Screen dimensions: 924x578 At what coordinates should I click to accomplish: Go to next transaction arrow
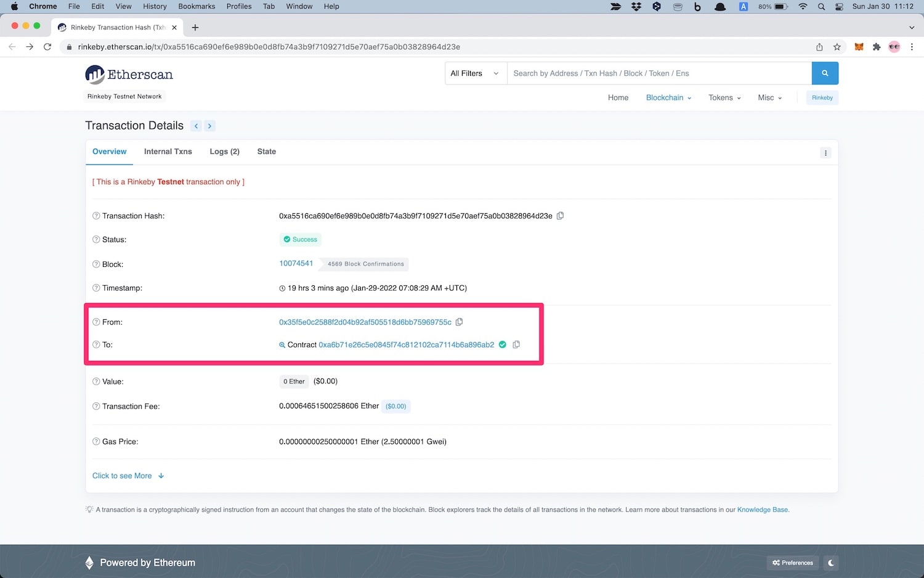pyautogui.click(x=209, y=126)
